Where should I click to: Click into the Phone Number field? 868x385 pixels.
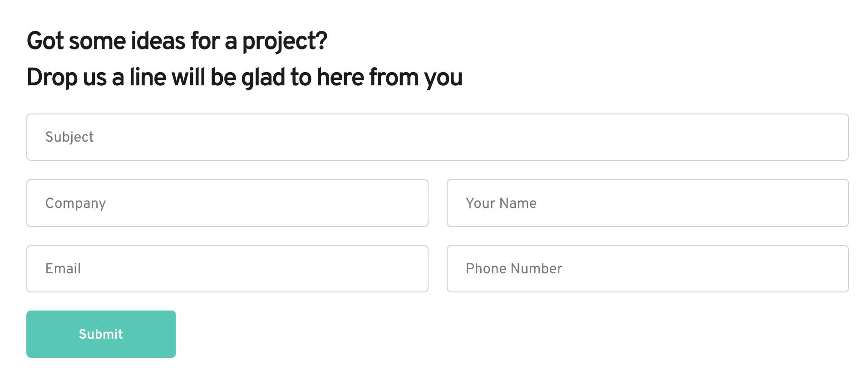pyautogui.click(x=647, y=269)
